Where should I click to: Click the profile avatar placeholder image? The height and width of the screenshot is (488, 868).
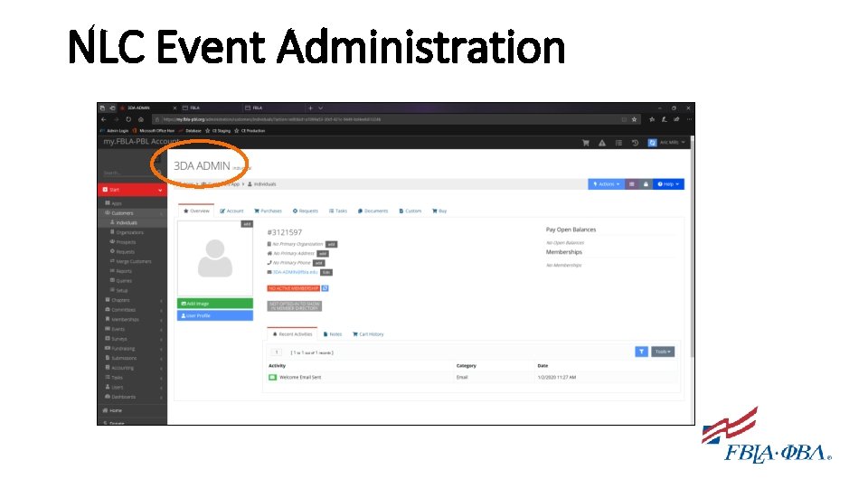[x=215, y=258]
